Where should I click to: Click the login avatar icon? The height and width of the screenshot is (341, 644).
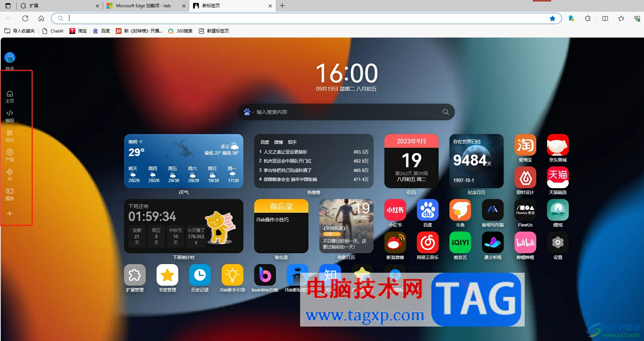pyautogui.click(x=10, y=57)
